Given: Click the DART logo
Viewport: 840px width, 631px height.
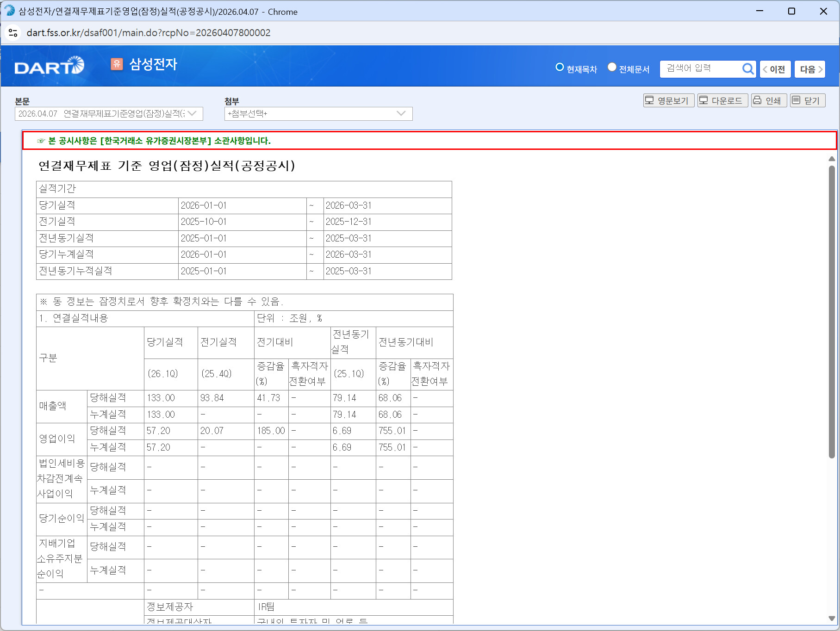Looking at the screenshot, I should (x=49, y=66).
